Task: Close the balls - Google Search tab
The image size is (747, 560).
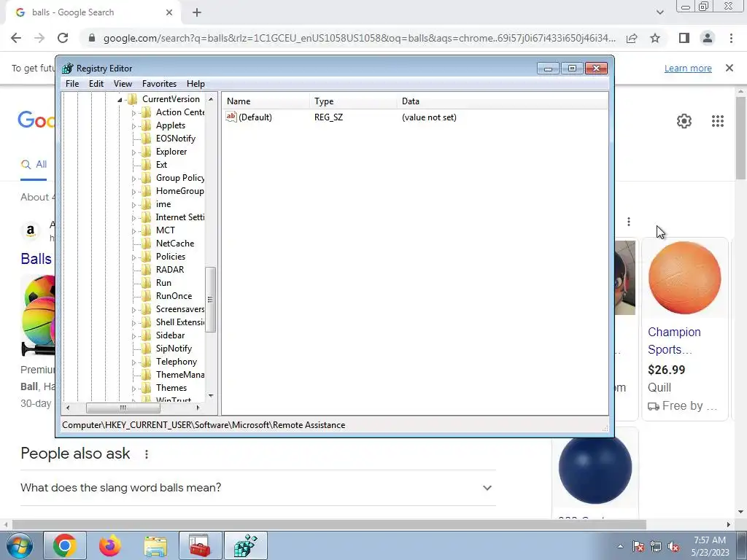Action: pyautogui.click(x=169, y=13)
